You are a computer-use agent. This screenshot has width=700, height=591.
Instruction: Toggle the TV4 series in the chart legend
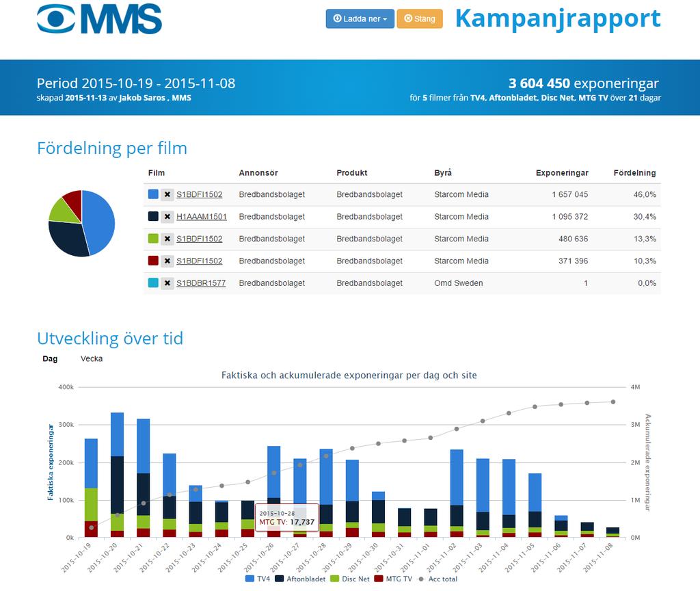258,579
